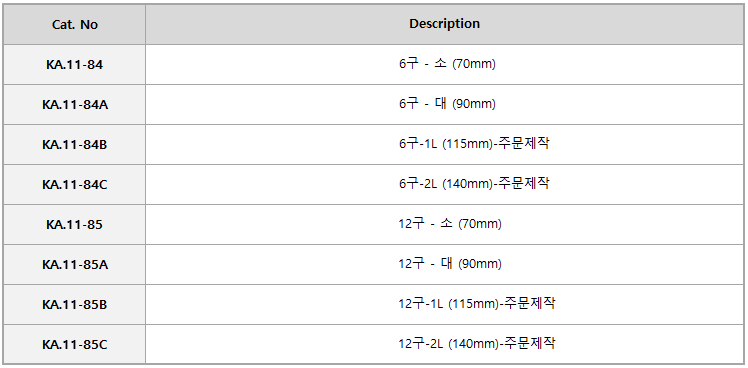Select catalog number KA.11-84C

click(75, 184)
